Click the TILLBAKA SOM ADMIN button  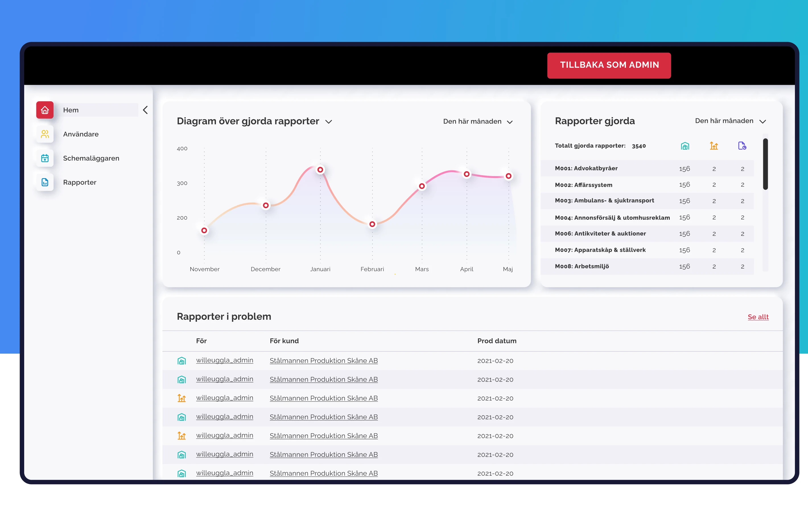pos(609,65)
